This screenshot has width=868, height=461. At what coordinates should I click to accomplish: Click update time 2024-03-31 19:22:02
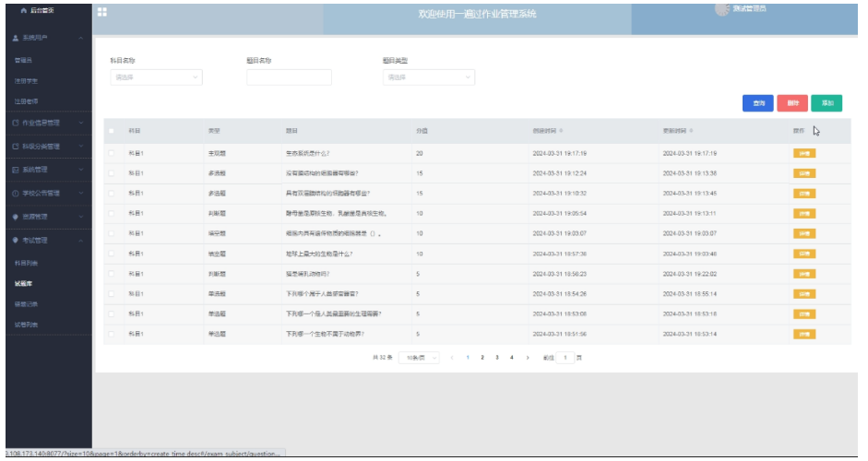tap(690, 274)
